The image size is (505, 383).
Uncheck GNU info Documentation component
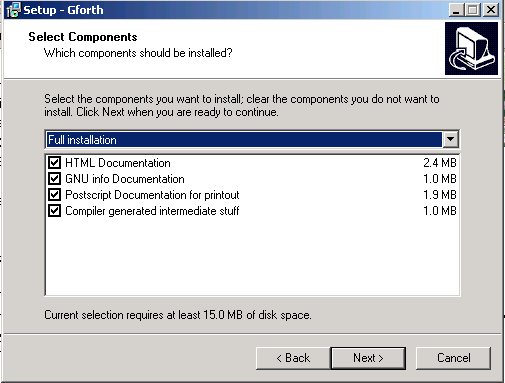(x=54, y=179)
